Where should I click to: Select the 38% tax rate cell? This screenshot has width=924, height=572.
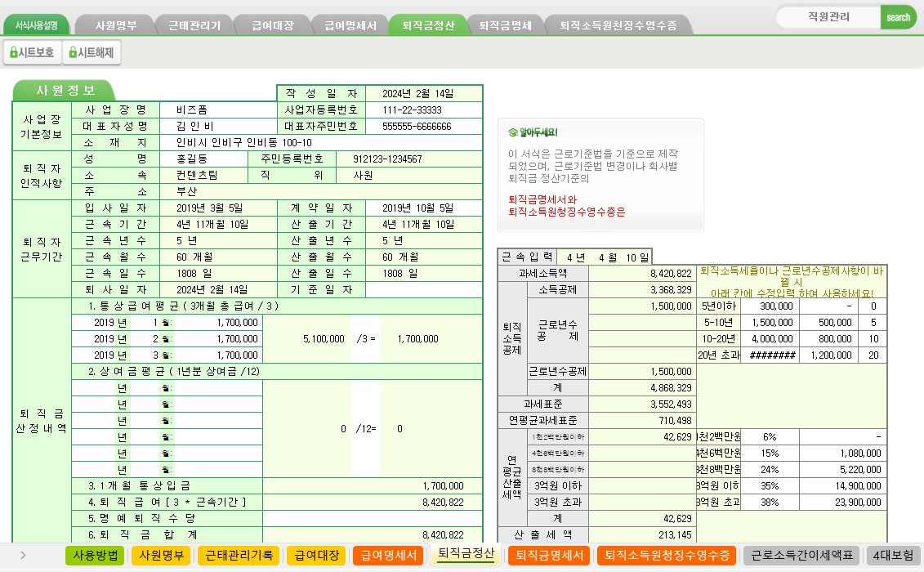coord(770,503)
